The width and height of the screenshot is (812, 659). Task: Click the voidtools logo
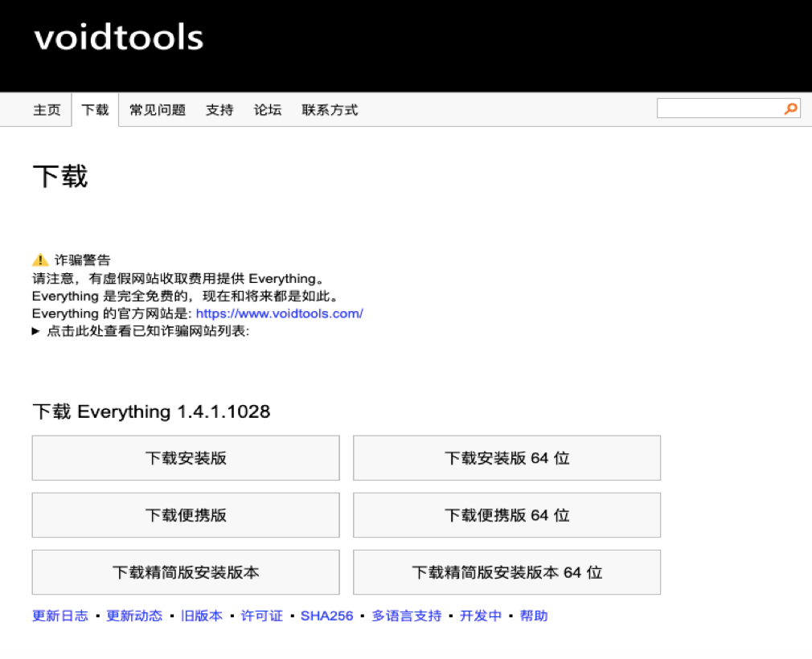pos(119,38)
